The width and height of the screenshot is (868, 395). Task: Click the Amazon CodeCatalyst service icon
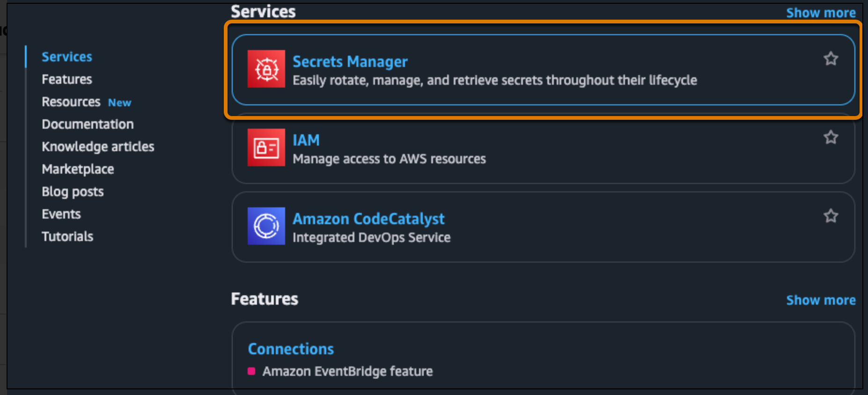[x=266, y=226]
